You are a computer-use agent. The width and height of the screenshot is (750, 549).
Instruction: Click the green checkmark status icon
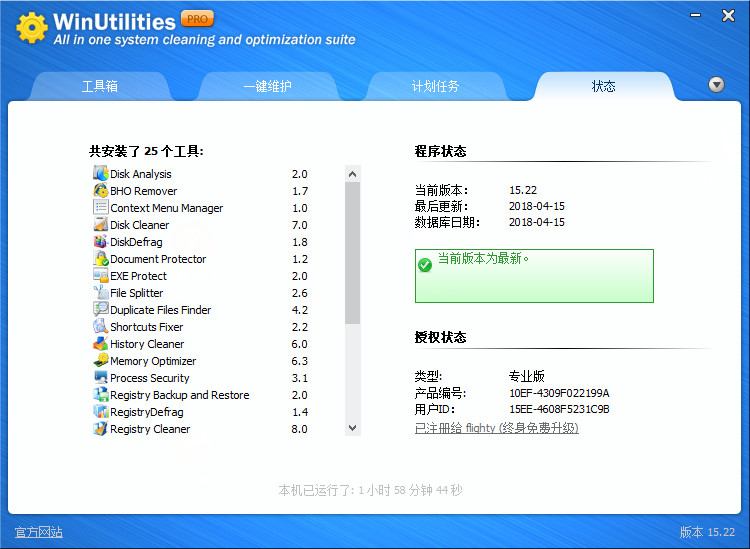tap(425, 264)
